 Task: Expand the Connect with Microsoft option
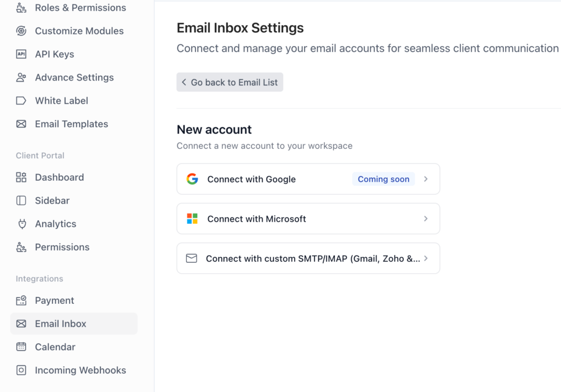[426, 218]
